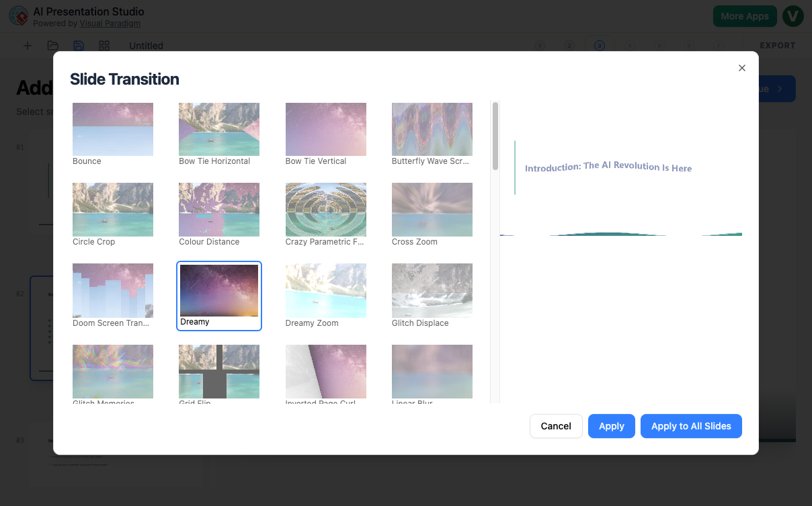Create new presentation with plus icon
The width and height of the screenshot is (812, 506).
click(x=28, y=46)
